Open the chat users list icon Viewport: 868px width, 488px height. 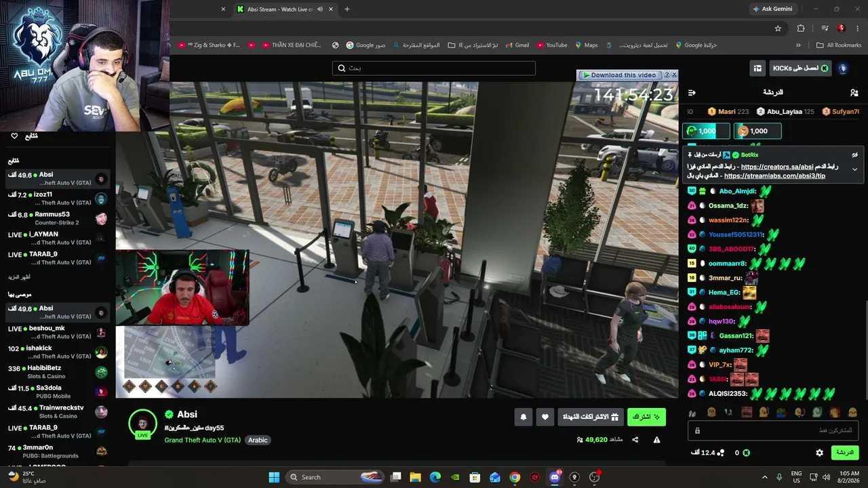pyautogui.click(x=854, y=93)
